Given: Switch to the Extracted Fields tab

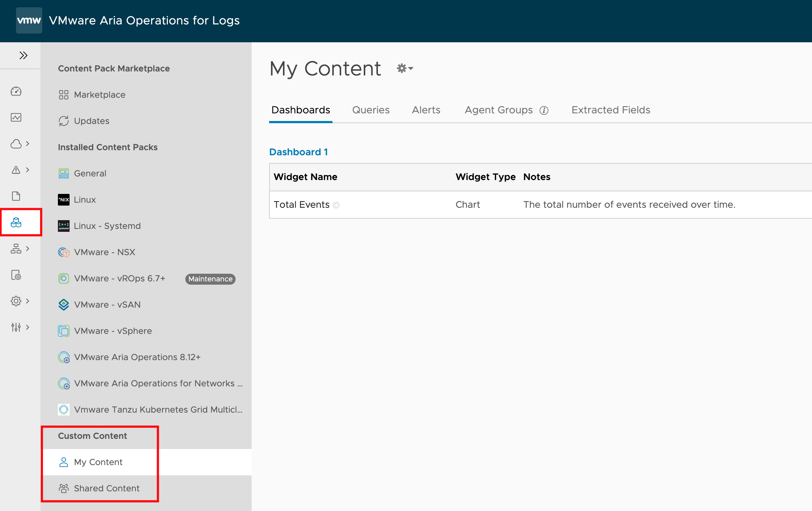Looking at the screenshot, I should click(x=611, y=110).
